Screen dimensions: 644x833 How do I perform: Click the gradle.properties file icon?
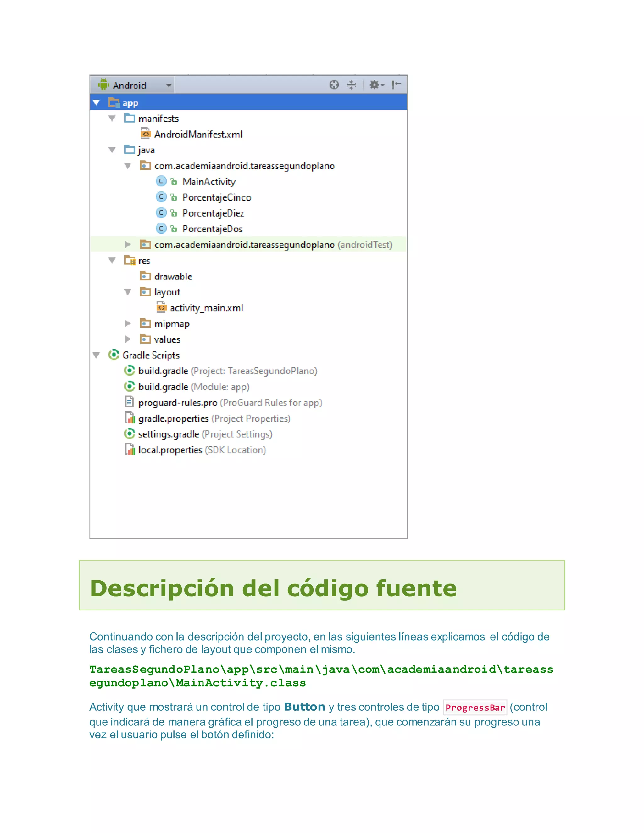pos(130,418)
